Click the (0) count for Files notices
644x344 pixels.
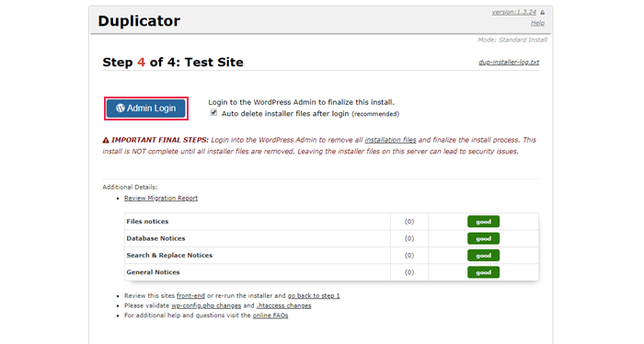pos(409,222)
